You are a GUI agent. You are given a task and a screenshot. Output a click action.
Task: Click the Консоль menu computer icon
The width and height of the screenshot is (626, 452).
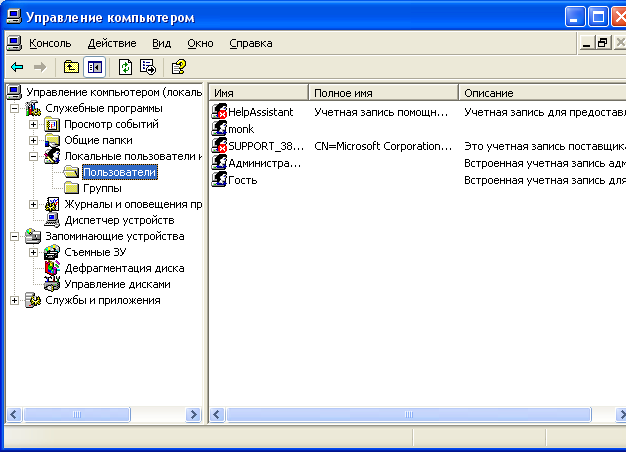click(x=14, y=43)
